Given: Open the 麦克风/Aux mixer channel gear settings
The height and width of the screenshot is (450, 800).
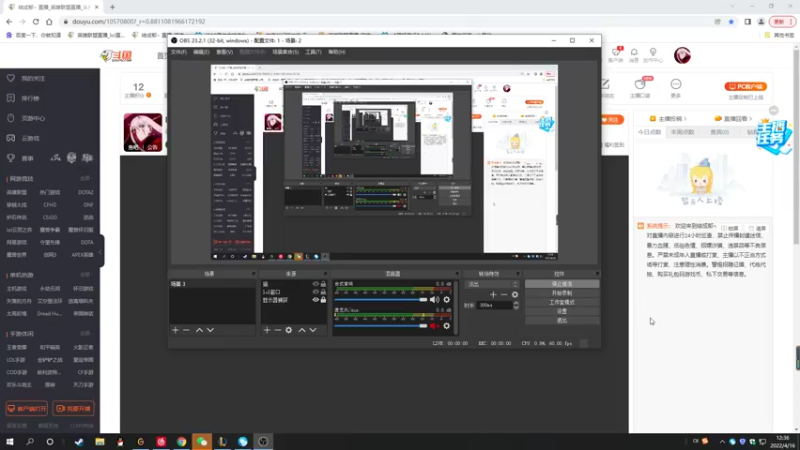Looking at the screenshot, I should pos(446,326).
